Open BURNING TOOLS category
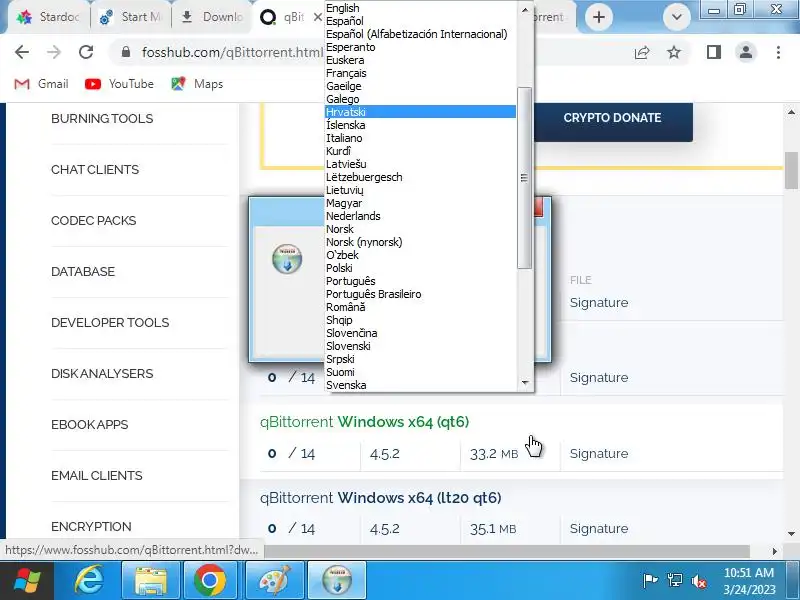Viewport: 800px width, 600px height. [x=102, y=118]
